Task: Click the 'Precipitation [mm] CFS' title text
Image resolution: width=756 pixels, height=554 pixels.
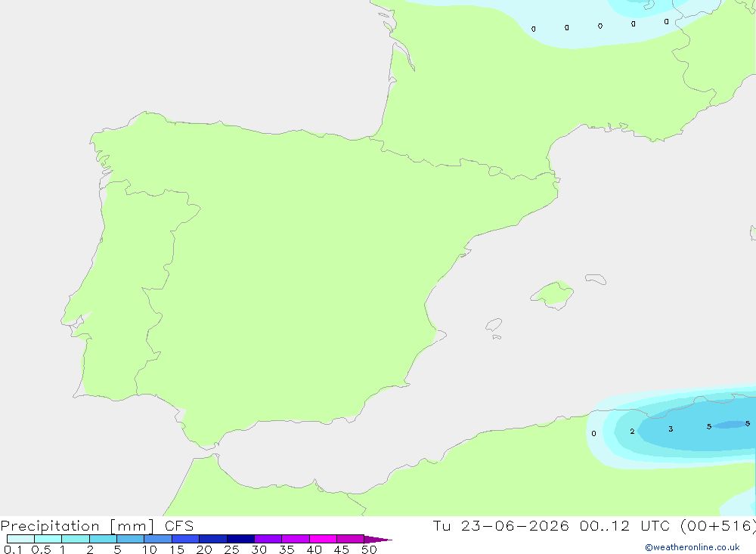Action: [97, 526]
